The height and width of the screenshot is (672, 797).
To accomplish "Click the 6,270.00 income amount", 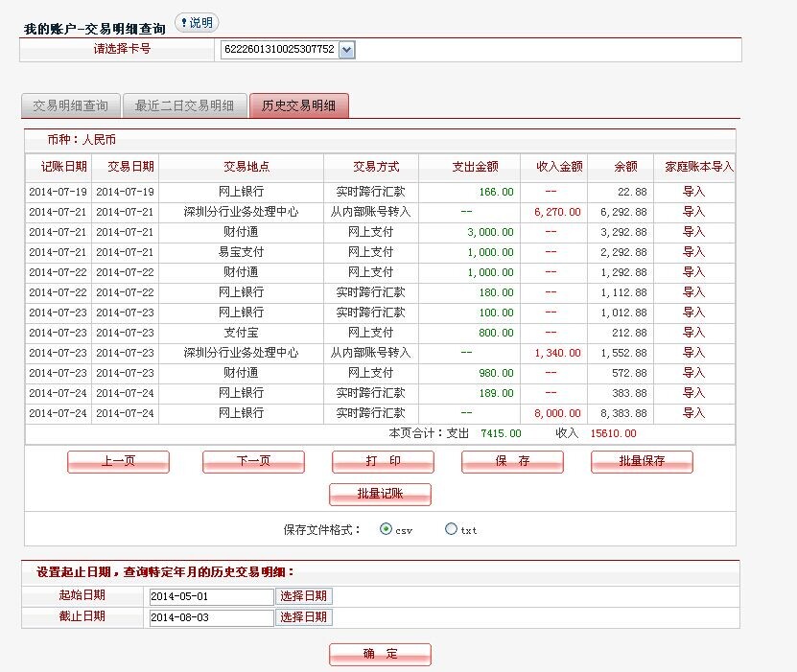I will (557, 212).
